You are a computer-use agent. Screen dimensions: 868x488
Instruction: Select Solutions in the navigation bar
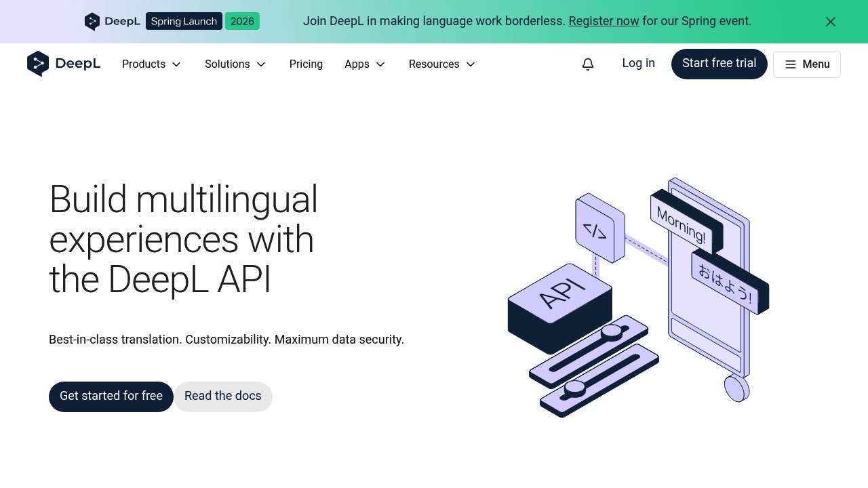(x=227, y=64)
